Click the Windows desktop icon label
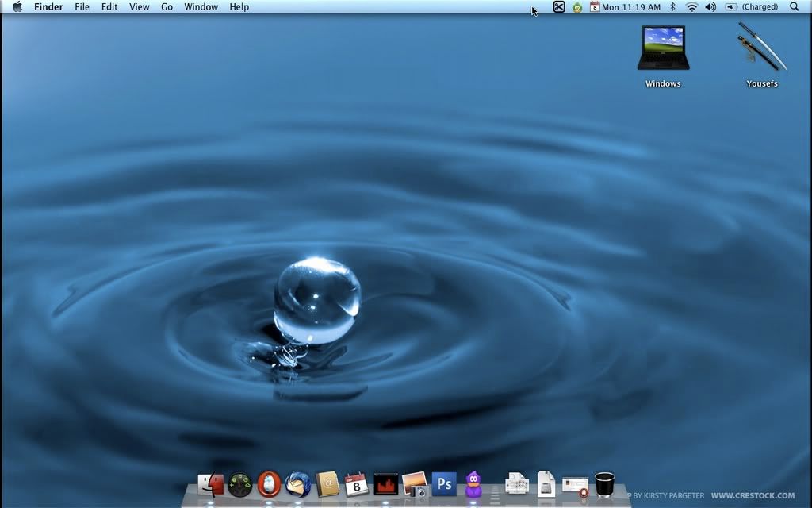Image resolution: width=812 pixels, height=508 pixels. point(663,83)
